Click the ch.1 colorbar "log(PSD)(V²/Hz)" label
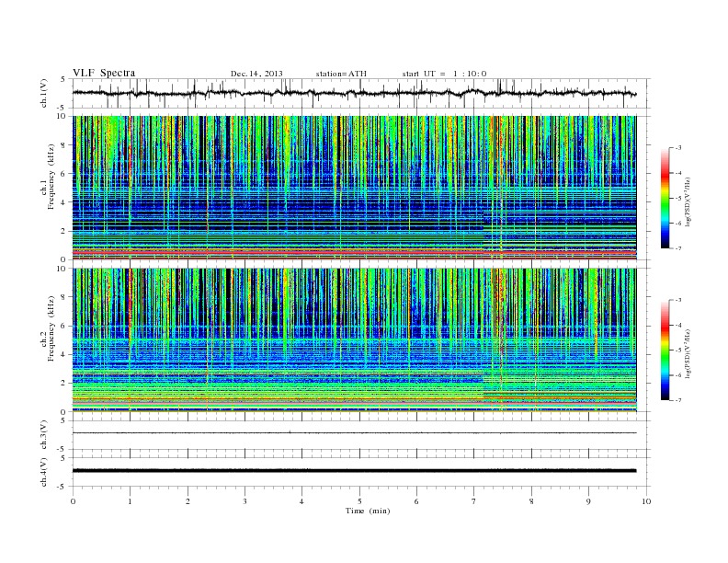 (688, 201)
